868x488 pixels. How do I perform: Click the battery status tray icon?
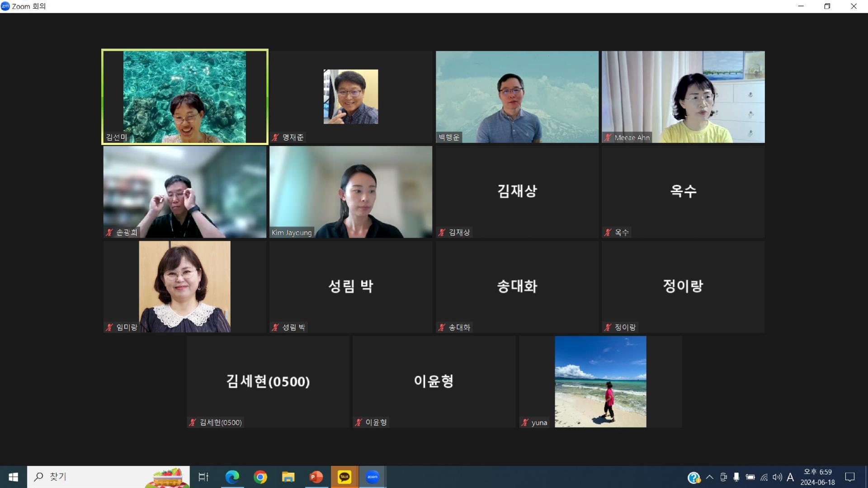pos(750,477)
